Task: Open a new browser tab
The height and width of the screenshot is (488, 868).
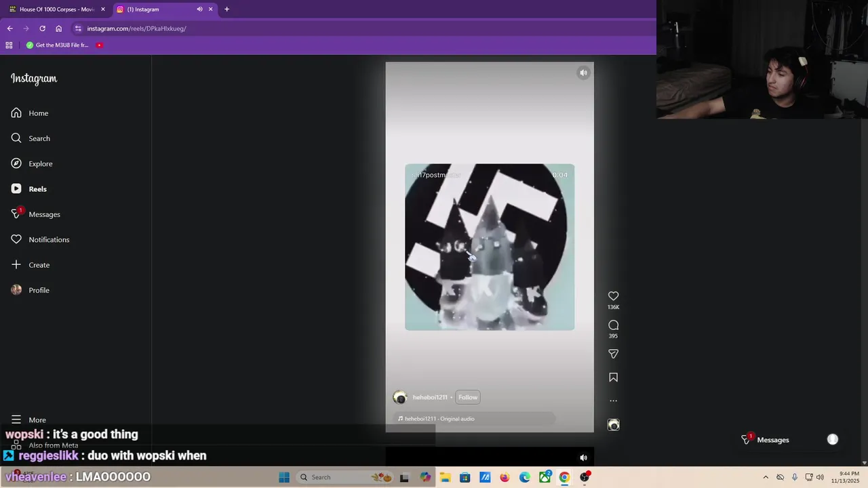Action: click(x=226, y=9)
